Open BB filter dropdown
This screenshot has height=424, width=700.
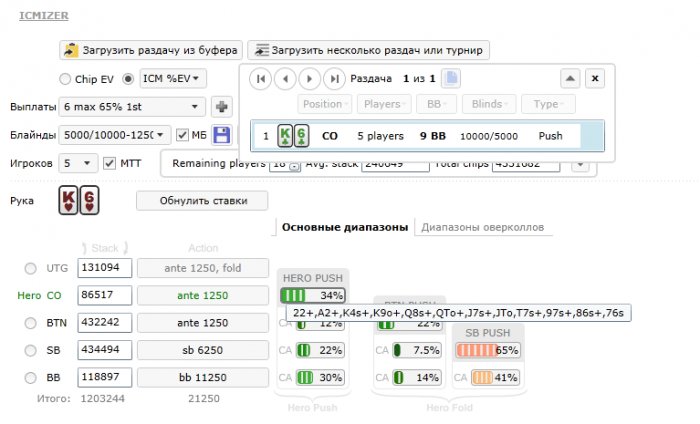pyautogui.click(x=436, y=104)
